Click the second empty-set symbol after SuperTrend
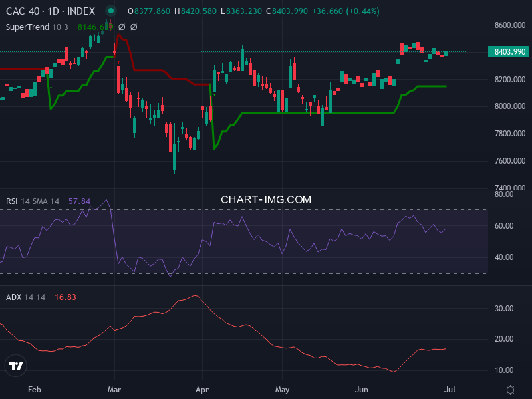 (134, 27)
